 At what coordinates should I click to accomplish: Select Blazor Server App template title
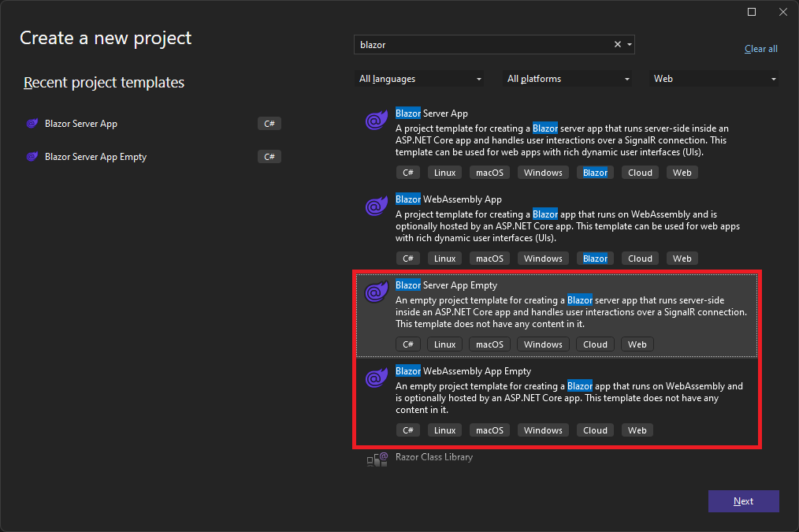coord(432,113)
